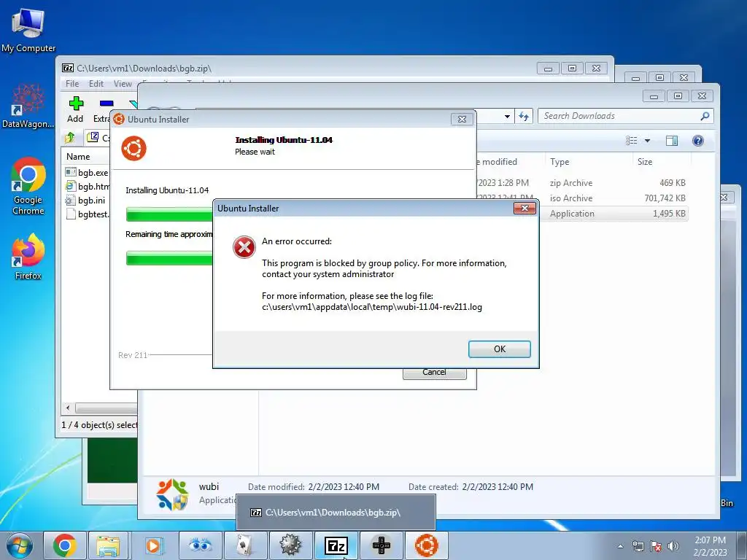Viewport: 747px width, 560px height.
Task: Click the gear icon on taskbar
Action: (290, 545)
